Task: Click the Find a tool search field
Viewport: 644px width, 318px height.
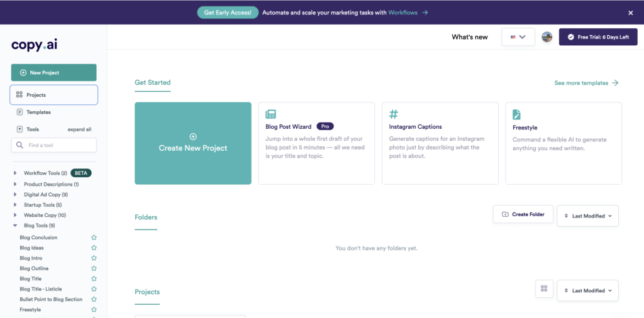Action: (54, 145)
